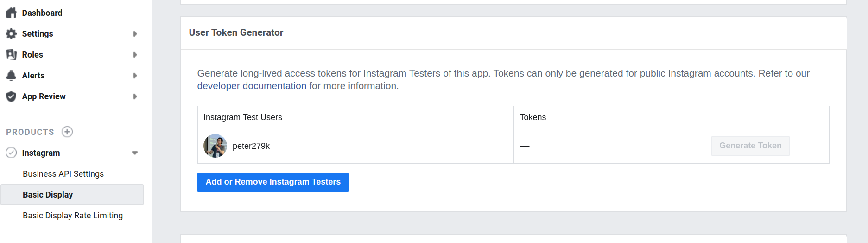Click the peter279k username text

point(251,146)
